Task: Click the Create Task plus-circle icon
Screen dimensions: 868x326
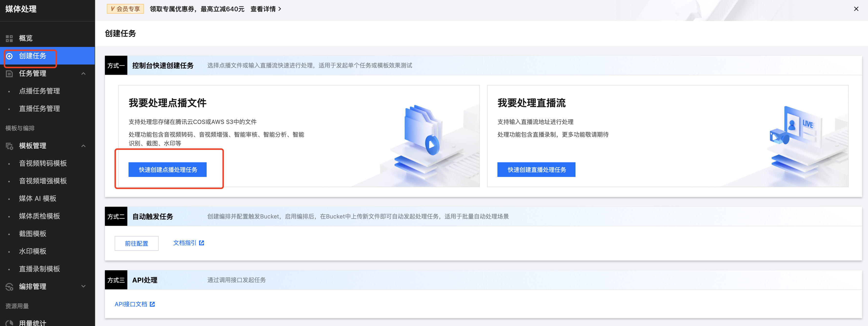Action: 10,56
